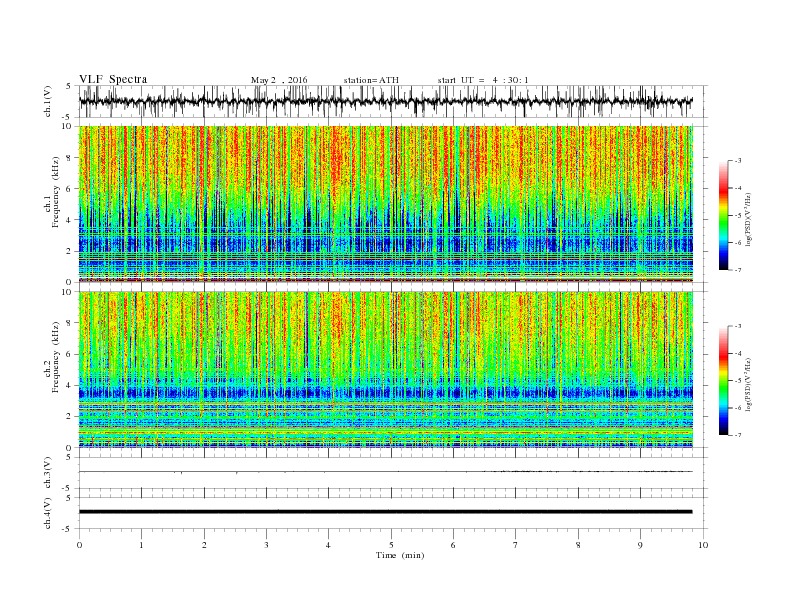Click the "-3" label on ch.1 colorbar
The height and width of the screenshot is (612, 792).
[738, 161]
